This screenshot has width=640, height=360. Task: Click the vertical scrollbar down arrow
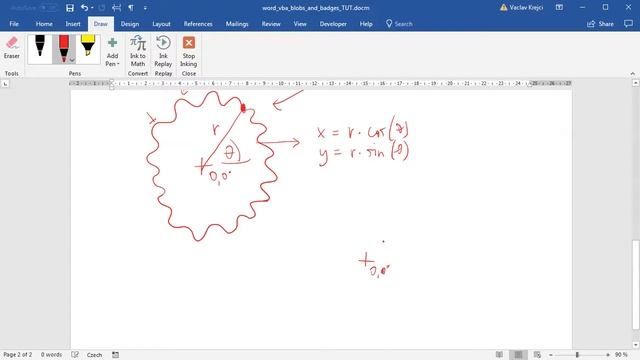[636, 345]
